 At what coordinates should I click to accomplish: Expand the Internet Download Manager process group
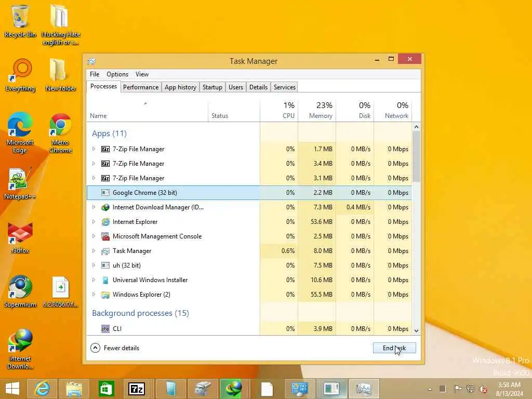pyautogui.click(x=94, y=207)
